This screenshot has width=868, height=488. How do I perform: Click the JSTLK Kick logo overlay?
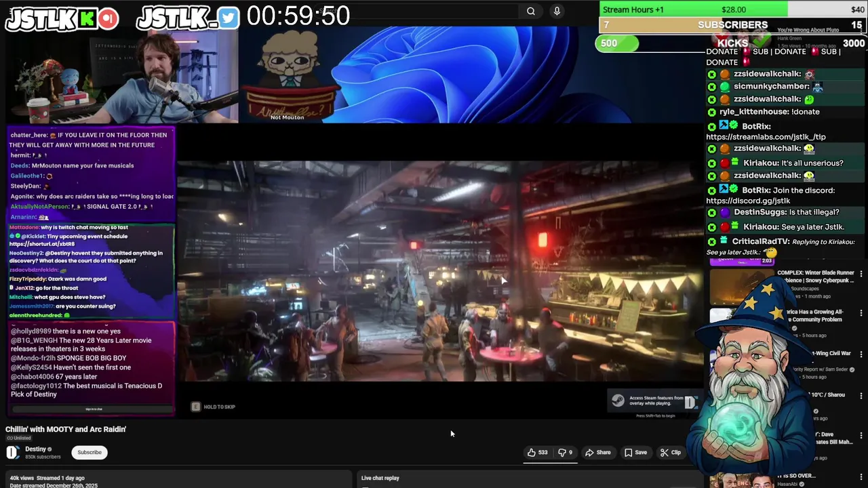pyautogui.click(x=62, y=18)
